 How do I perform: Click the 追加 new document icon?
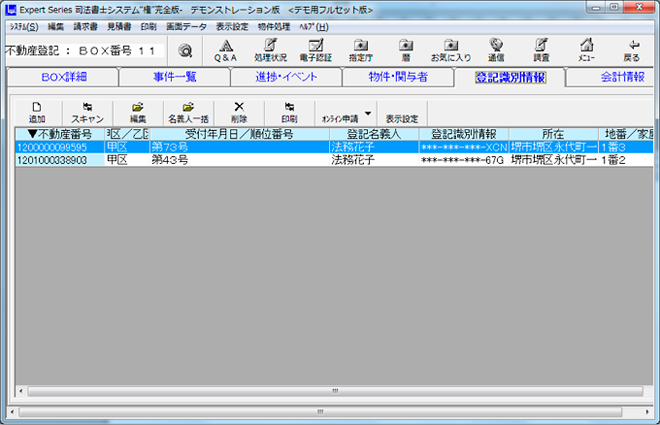click(x=37, y=111)
